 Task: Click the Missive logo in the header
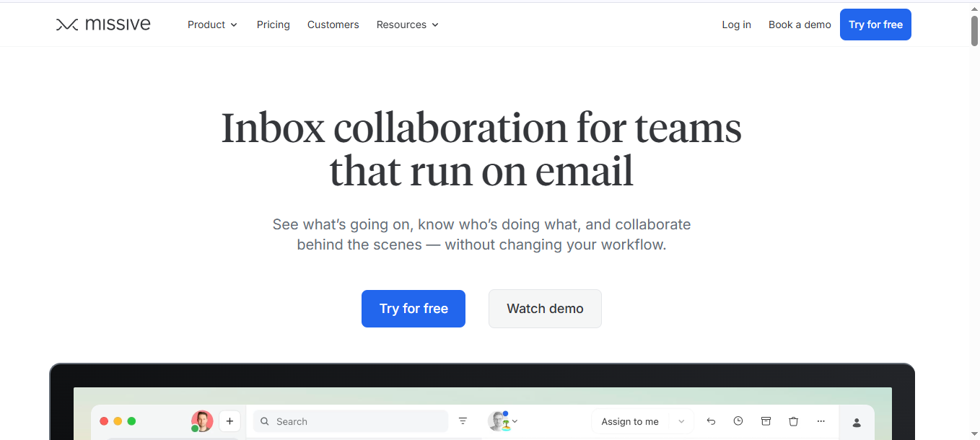[103, 24]
